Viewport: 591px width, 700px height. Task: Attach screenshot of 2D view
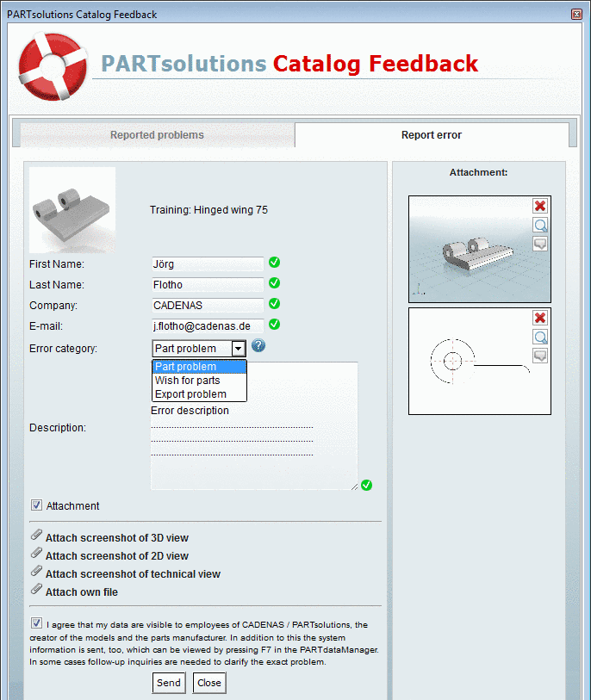(117, 556)
